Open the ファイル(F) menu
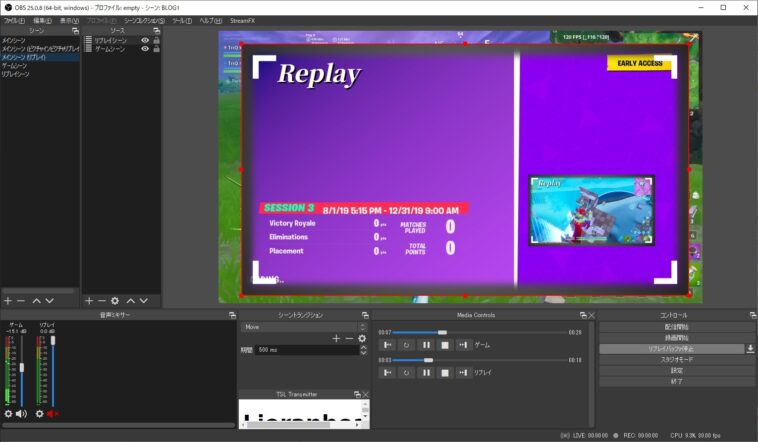This screenshot has height=442, width=758. pyautogui.click(x=14, y=21)
